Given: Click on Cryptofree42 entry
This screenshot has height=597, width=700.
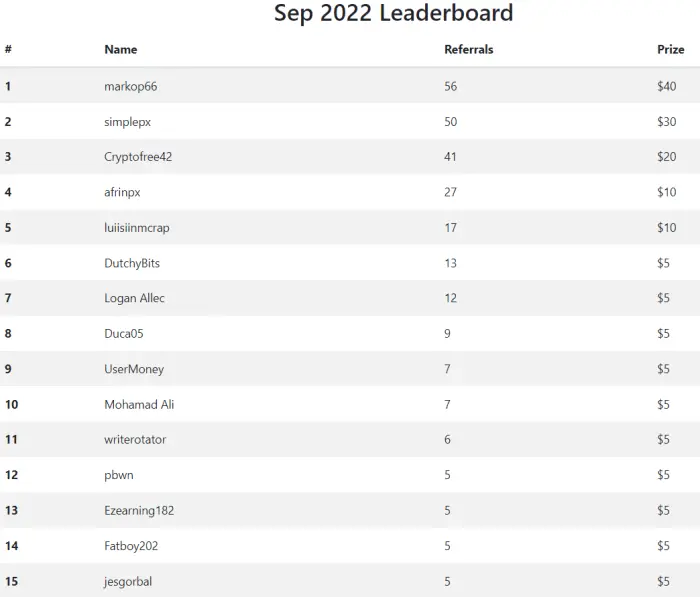Looking at the screenshot, I should pos(138,157).
